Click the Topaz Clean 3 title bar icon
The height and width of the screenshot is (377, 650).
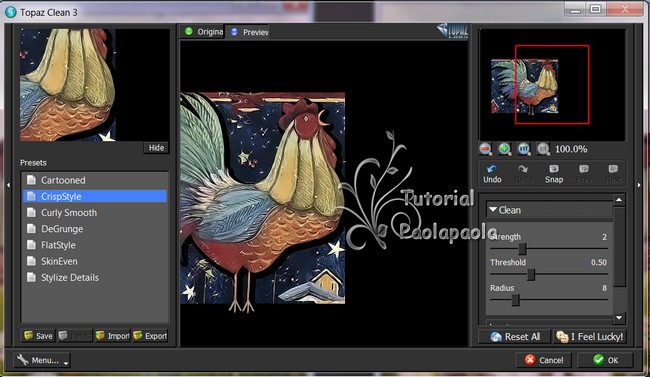pos(11,12)
